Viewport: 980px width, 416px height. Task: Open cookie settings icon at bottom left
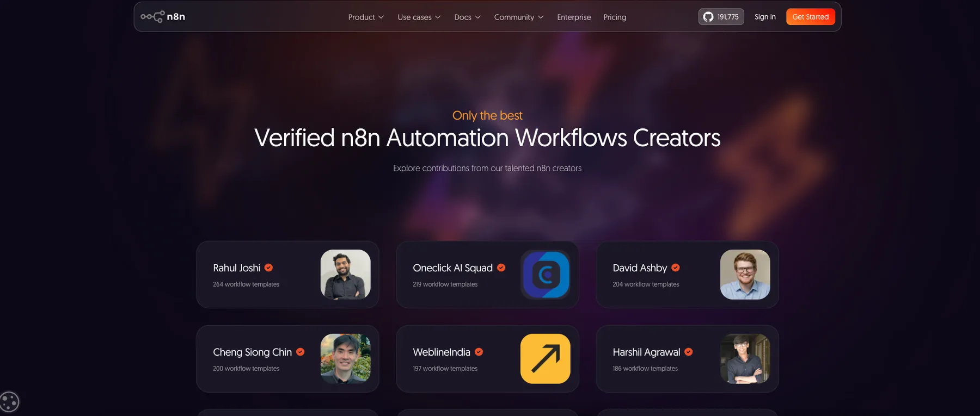[9, 402]
